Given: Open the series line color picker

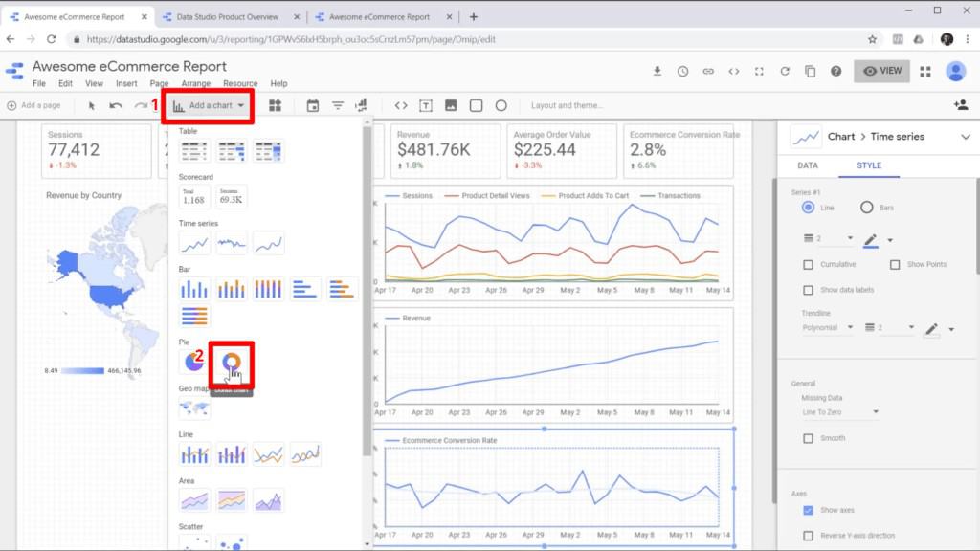Looking at the screenshot, I should [x=871, y=239].
